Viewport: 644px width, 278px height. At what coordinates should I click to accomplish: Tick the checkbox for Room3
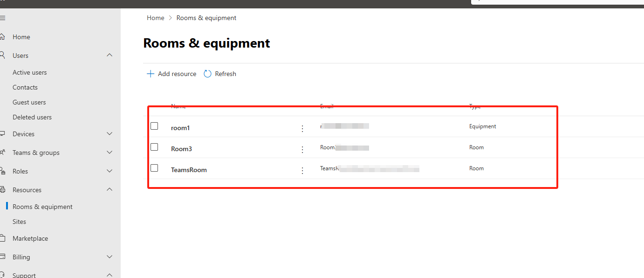click(154, 147)
